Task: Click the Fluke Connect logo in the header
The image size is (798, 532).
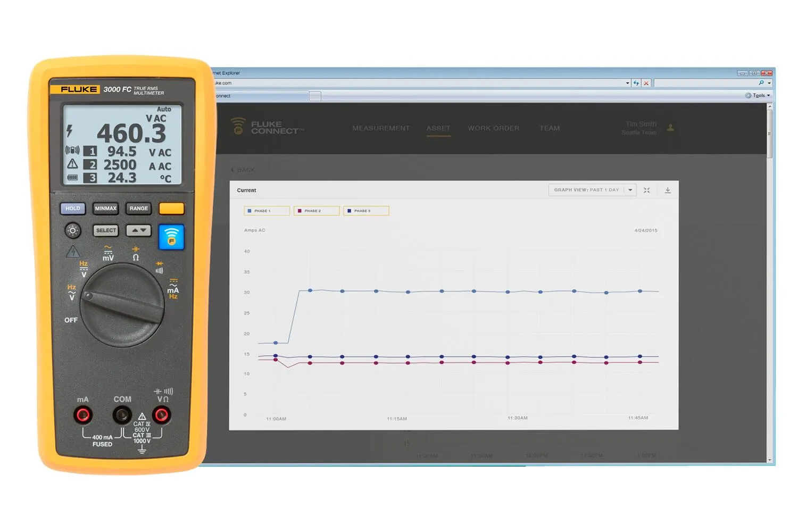Action: point(268,127)
